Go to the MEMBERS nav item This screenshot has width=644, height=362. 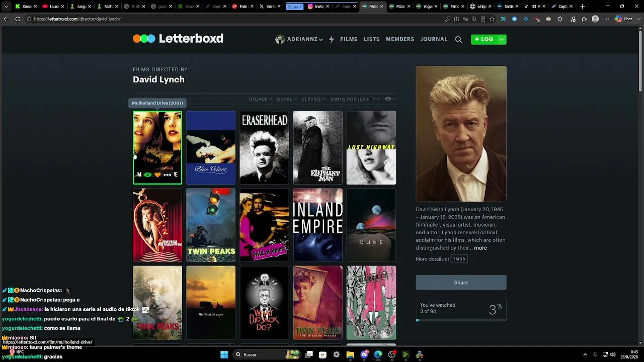click(x=400, y=39)
